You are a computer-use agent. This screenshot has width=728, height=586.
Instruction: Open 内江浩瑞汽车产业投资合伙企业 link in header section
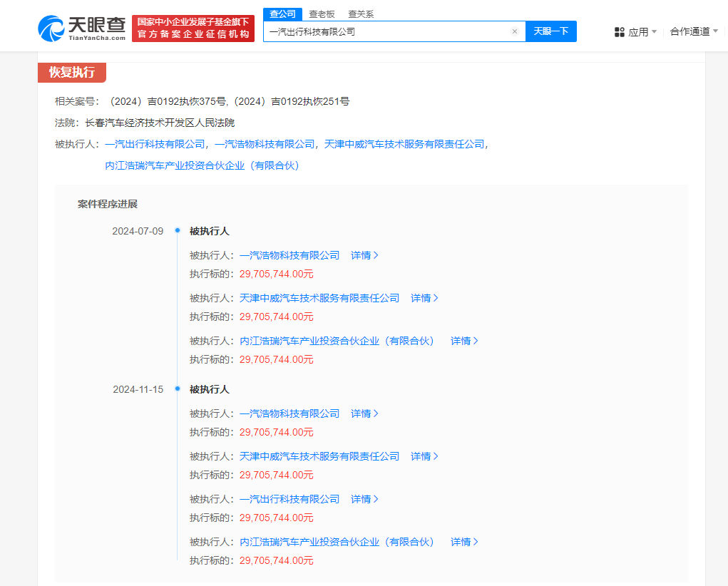[x=202, y=166]
